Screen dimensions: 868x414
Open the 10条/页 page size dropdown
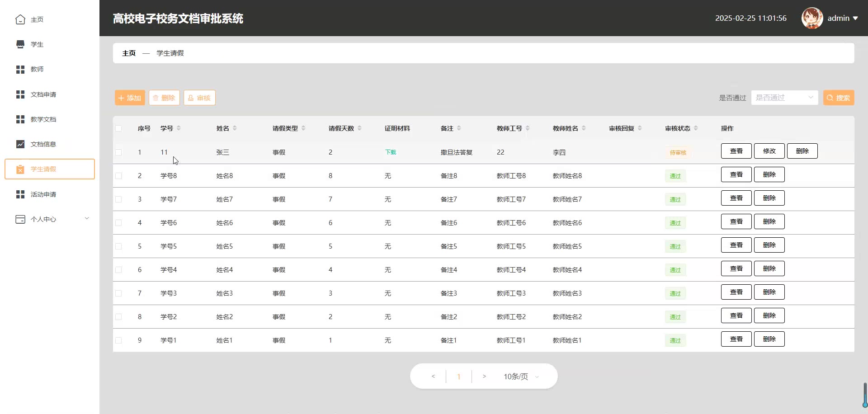521,376
